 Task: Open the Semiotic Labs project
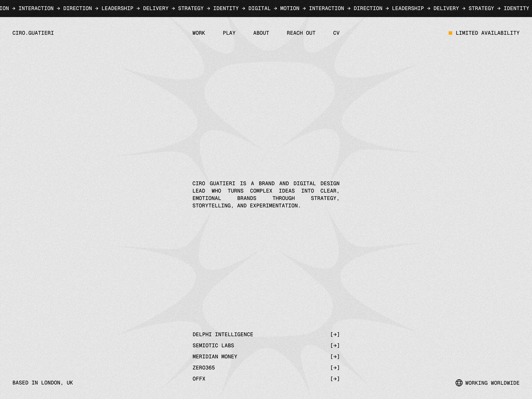click(x=213, y=346)
